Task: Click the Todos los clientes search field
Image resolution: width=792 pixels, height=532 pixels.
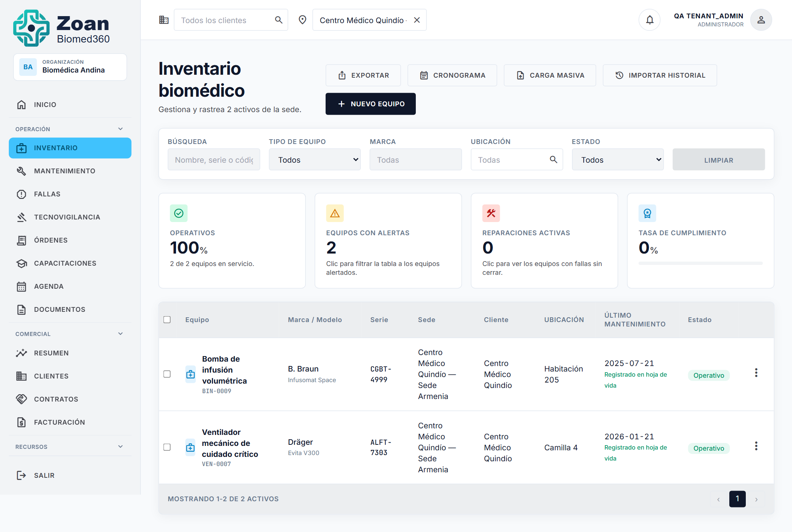Action: [231, 20]
